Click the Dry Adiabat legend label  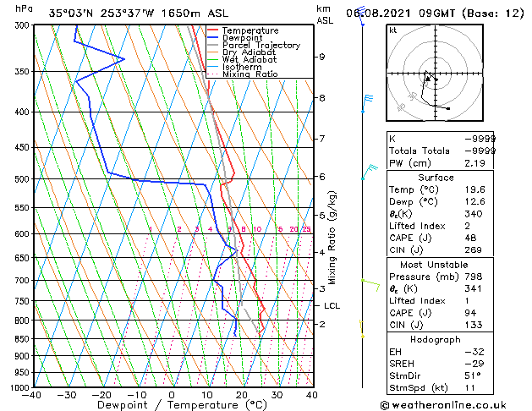coord(249,52)
